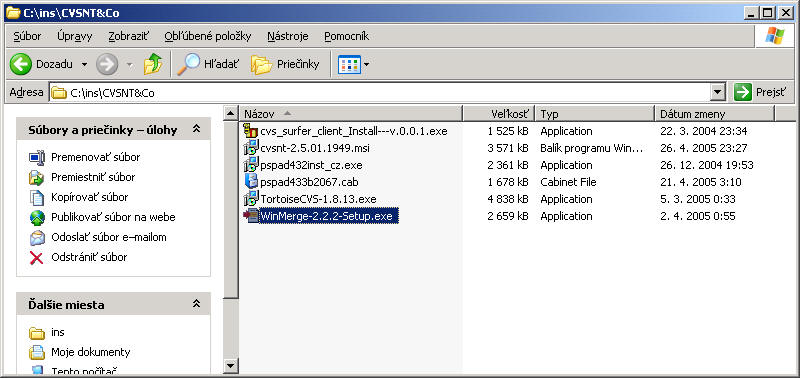This screenshot has height=378, width=800.
Task: Sort by the Názov column header
Action: click(351, 114)
